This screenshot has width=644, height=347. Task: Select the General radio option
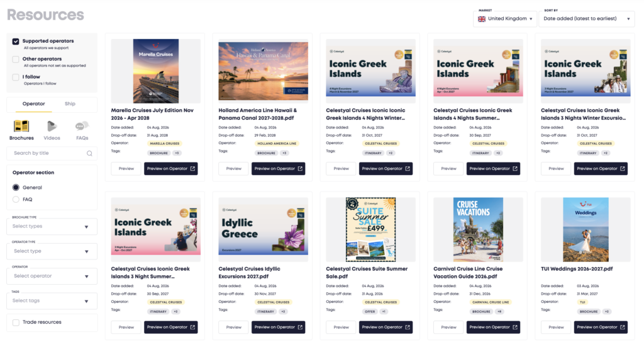[x=16, y=188]
